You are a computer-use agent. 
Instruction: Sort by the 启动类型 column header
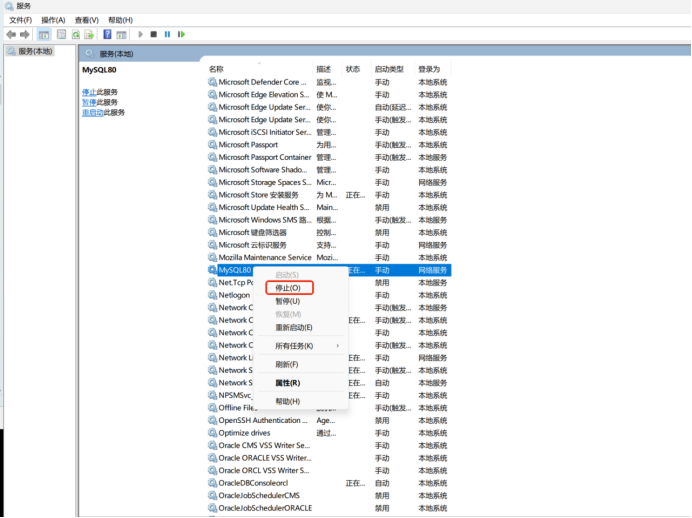(389, 69)
